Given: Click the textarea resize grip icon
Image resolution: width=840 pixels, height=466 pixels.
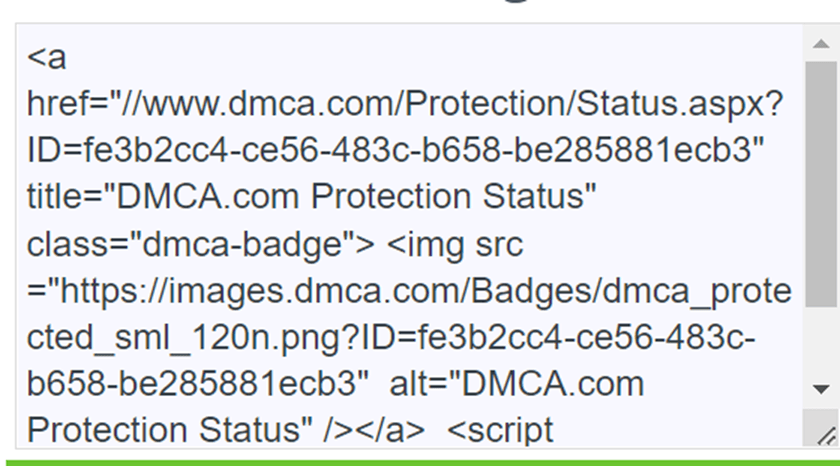Looking at the screenshot, I should coord(826,435).
